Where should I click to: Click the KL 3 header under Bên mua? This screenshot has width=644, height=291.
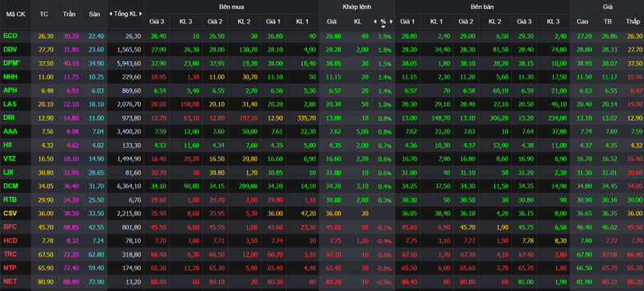(x=186, y=22)
